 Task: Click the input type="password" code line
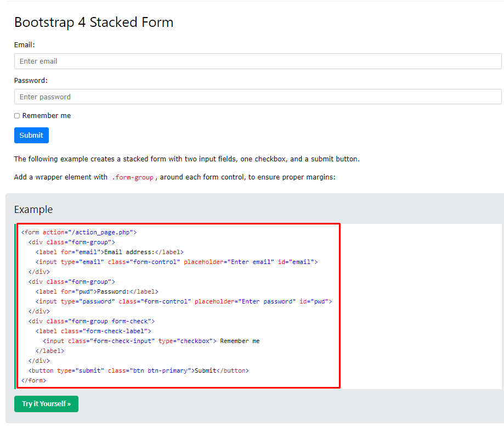pos(184,301)
